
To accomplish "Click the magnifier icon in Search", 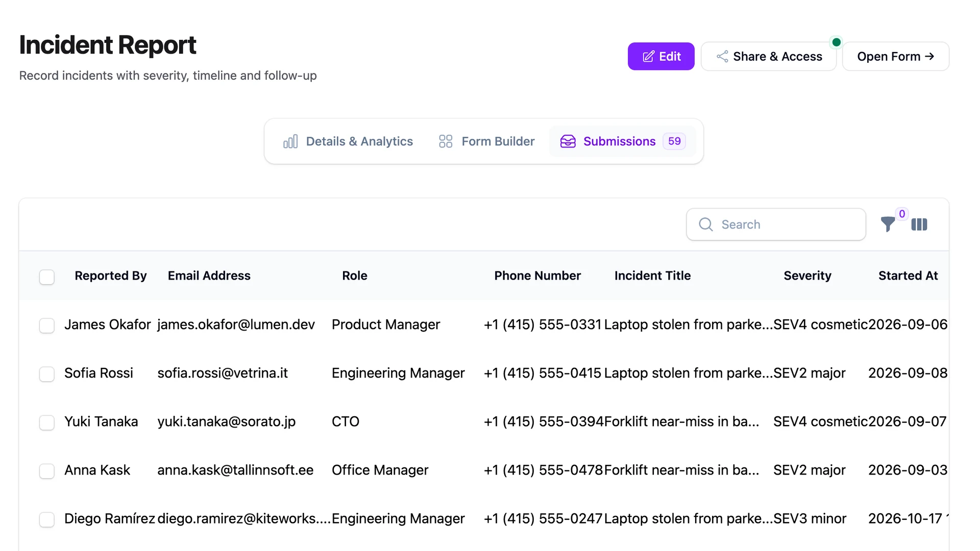I will click(x=706, y=224).
